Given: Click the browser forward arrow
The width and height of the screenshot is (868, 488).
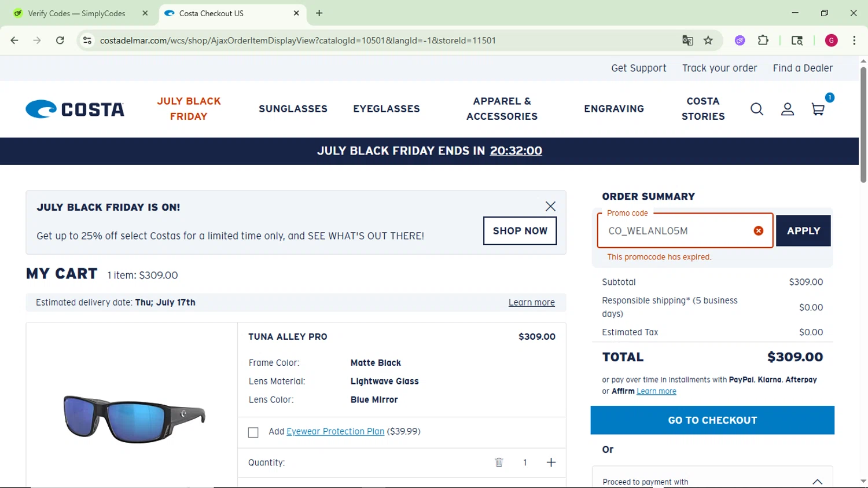Looking at the screenshot, I should coord(37,41).
